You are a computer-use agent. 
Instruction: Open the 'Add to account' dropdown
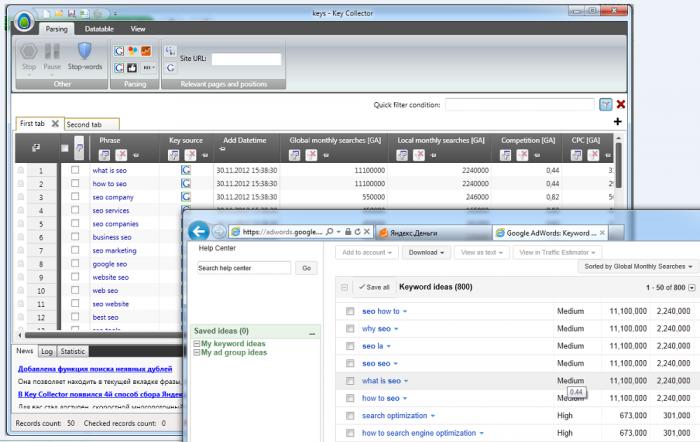click(x=367, y=253)
